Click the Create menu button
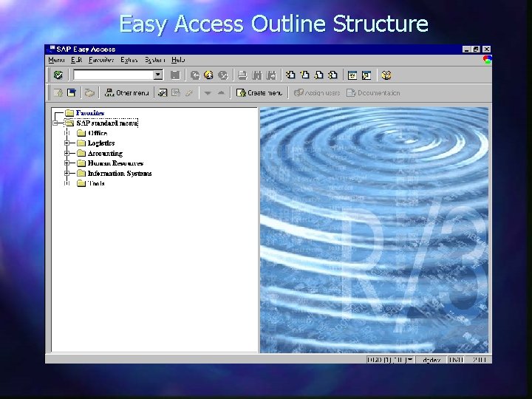Viewport: 532px width, 399px height. tap(259, 92)
